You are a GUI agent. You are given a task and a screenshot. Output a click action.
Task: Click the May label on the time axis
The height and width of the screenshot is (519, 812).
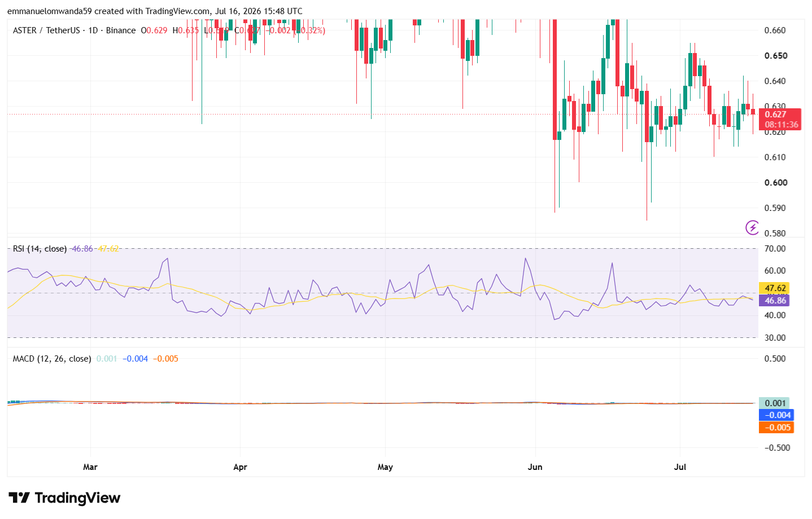point(385,467)
